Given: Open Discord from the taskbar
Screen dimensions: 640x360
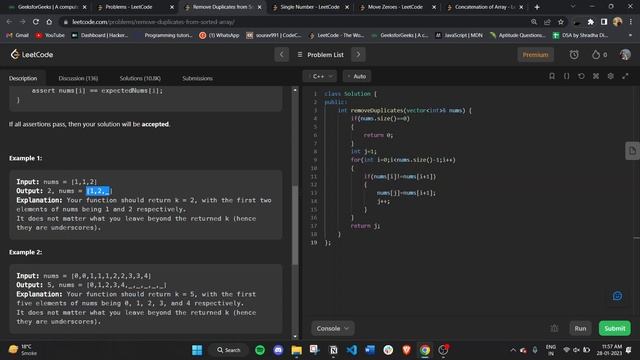Looking at the screenshot, I should [x=278, y=350].
